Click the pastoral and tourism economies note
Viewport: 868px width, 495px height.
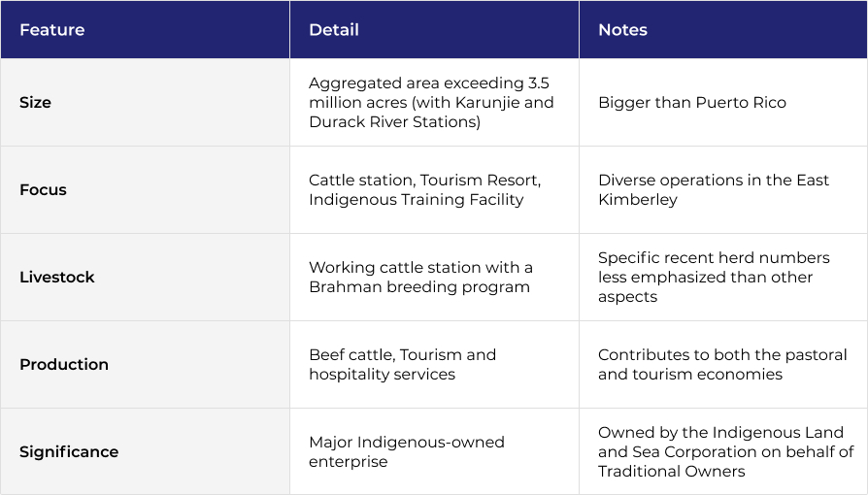click(723, 364)
